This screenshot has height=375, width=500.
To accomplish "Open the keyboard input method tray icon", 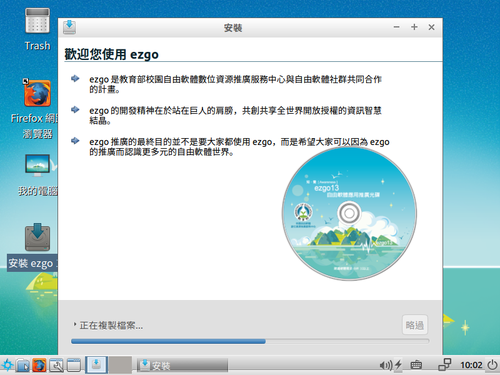I will point(416,365).
